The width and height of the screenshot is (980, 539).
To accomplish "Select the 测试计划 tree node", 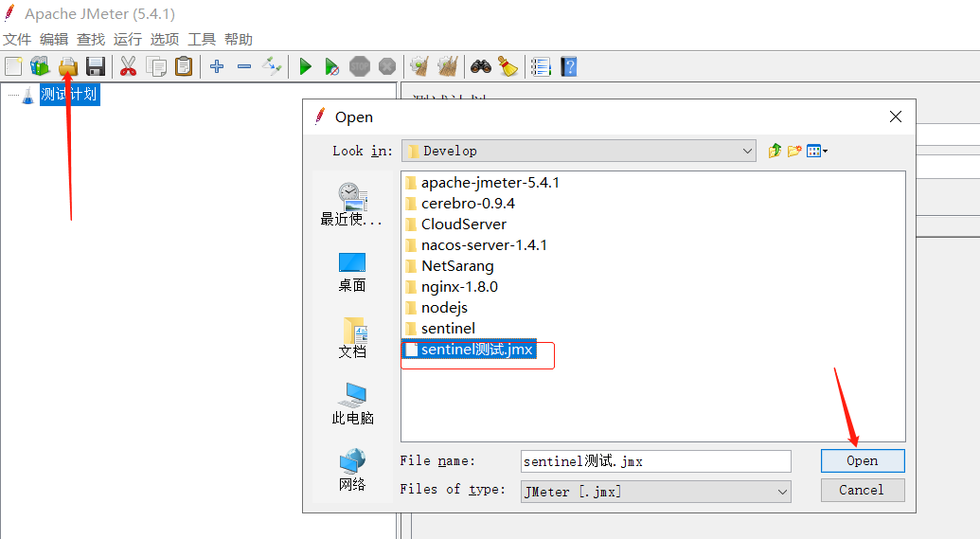I will (69, 95).
